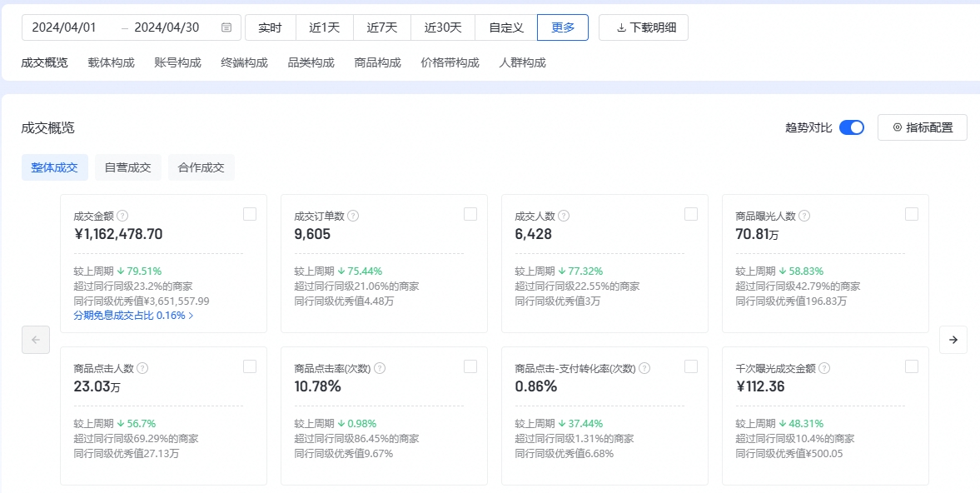The width and height of the screenshot is (980, 493).
Task: Click help icon beside 成交订单数
Action: pyautogui.click(x=353, y=216)
